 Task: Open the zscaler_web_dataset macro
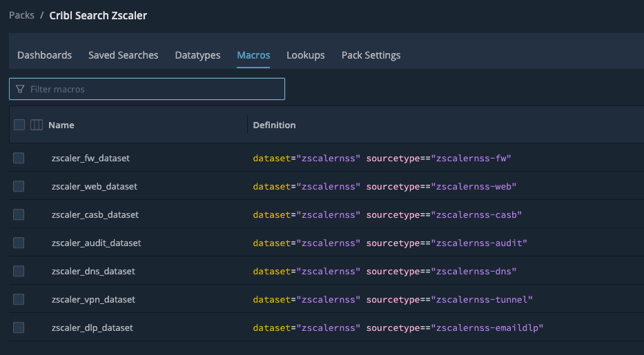(95, 186)
